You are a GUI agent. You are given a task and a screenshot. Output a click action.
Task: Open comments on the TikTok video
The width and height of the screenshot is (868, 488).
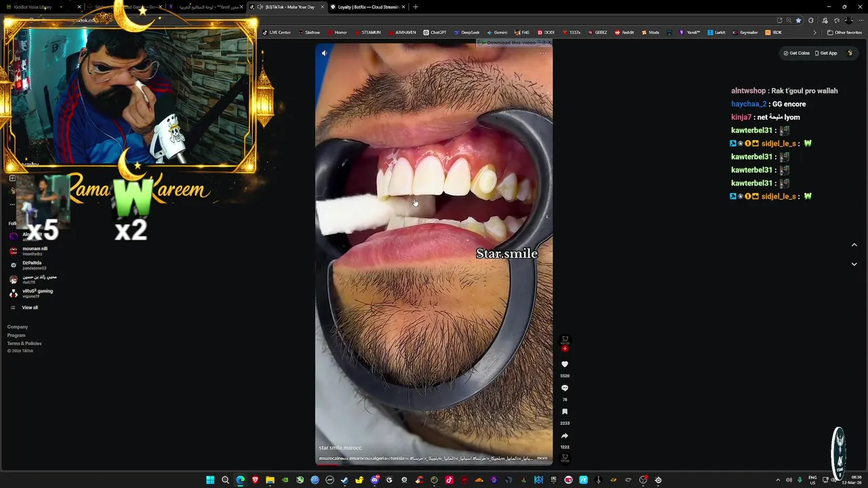coord(564,388)
